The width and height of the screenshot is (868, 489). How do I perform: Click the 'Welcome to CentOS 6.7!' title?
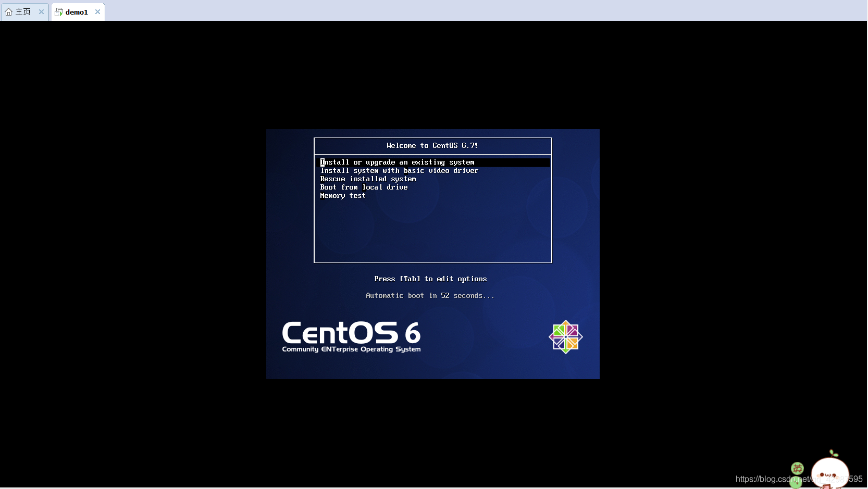pyautogui.click(x=432, y=146)
